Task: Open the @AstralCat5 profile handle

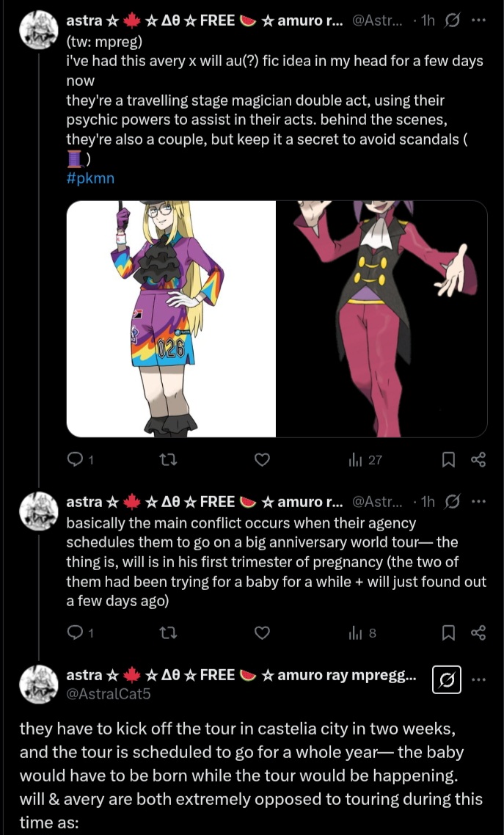Action: (x=109, y=693)
